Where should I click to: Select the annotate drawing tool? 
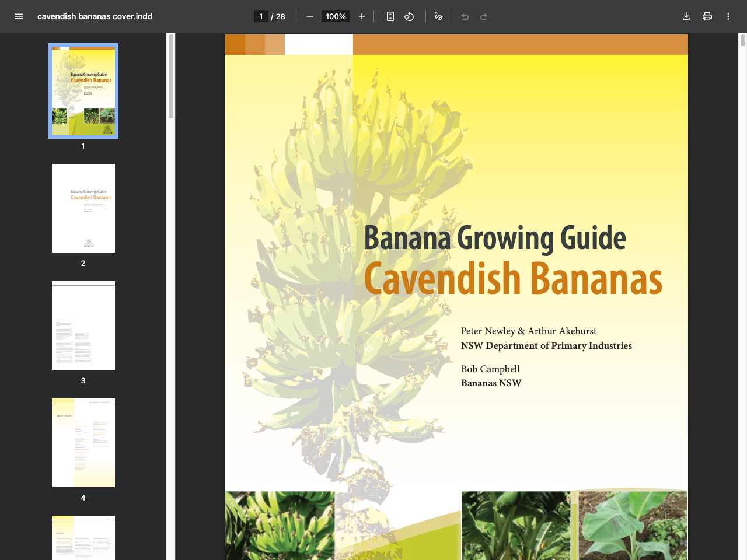(438, 16)
